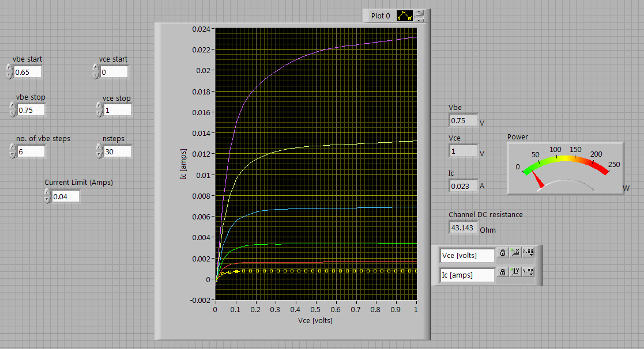This screenshot has height=349, width=644.
Task: Click the 'Ohm' unit label
Action: coord(488,230)
